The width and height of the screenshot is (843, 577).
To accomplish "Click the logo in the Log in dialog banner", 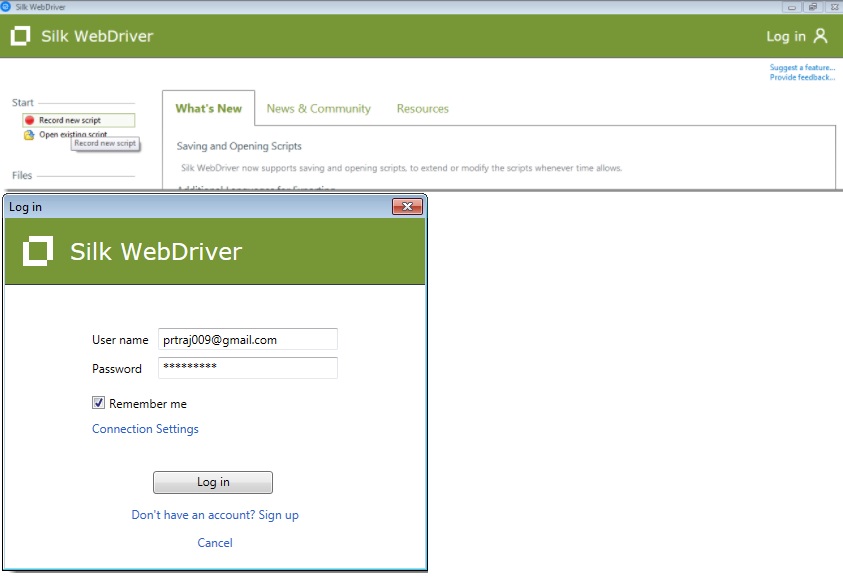I will click(x=38, y=251).
